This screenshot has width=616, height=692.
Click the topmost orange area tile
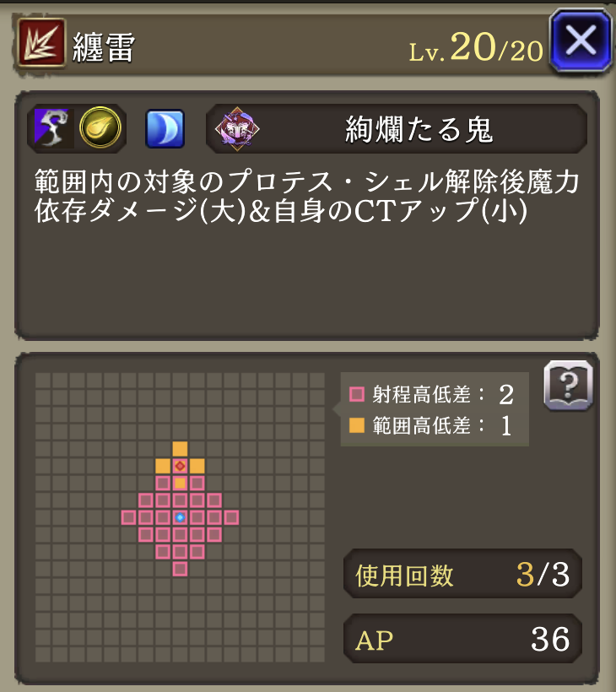pos(180,449)
